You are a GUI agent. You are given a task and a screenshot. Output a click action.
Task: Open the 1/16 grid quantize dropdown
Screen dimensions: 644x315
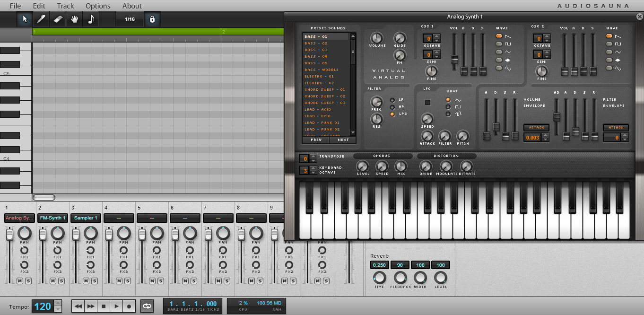pos(130,19)
